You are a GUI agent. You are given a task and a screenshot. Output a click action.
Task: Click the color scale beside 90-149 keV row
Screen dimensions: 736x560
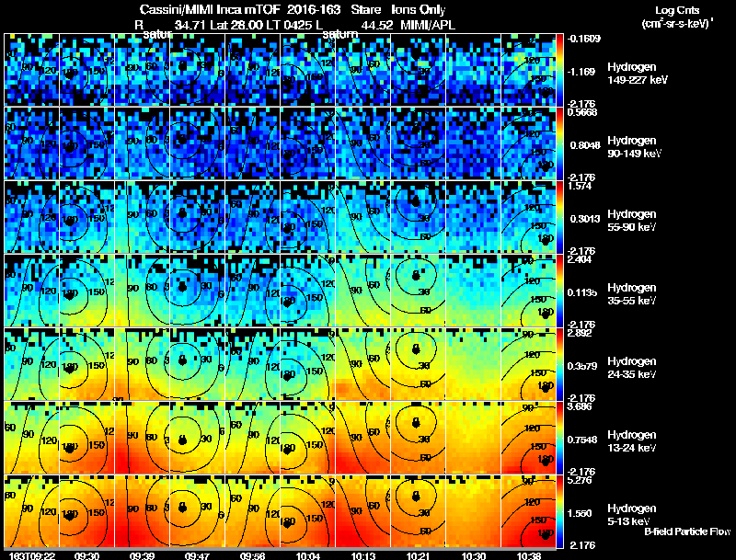tap(559, 143)
